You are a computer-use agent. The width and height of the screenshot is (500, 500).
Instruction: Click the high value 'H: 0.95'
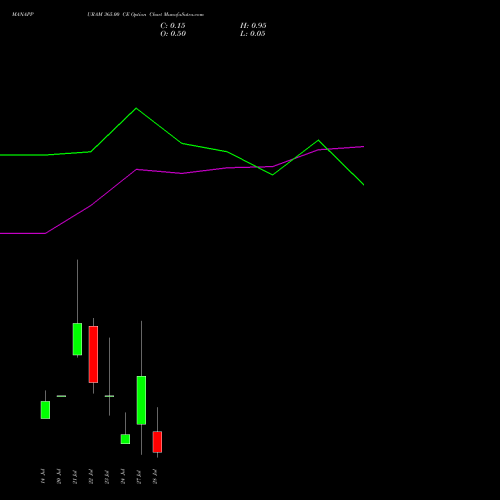[253, 26]
